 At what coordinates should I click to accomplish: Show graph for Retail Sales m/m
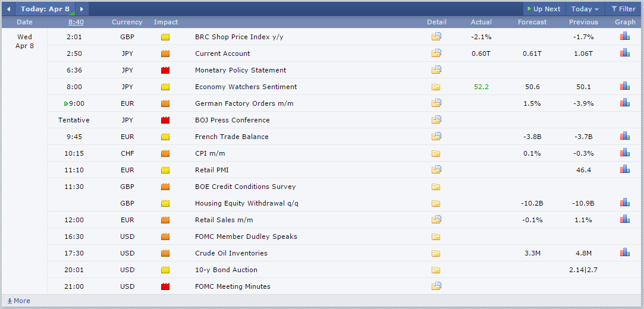[625, 219]
